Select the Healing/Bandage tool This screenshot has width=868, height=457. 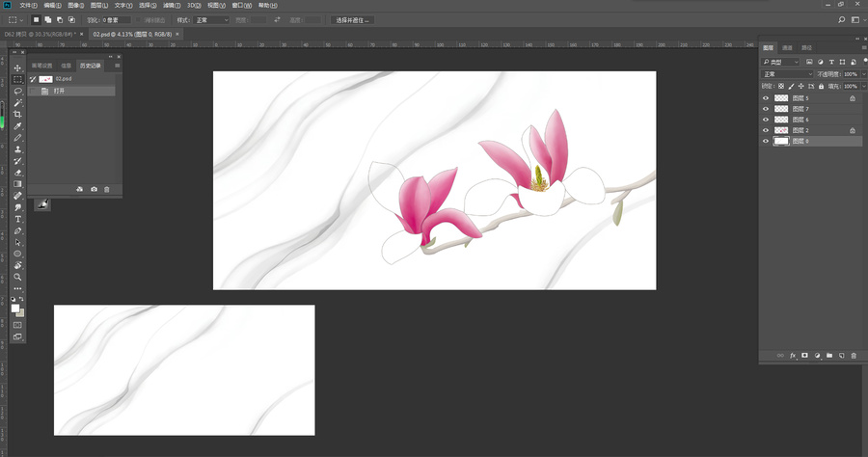tap(17, 196)
